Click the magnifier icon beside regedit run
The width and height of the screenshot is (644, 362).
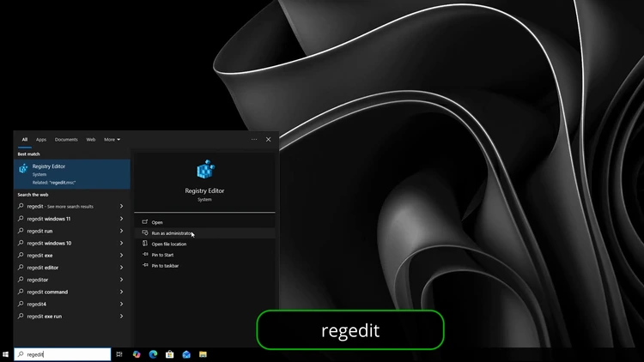[x=21, y=231]
